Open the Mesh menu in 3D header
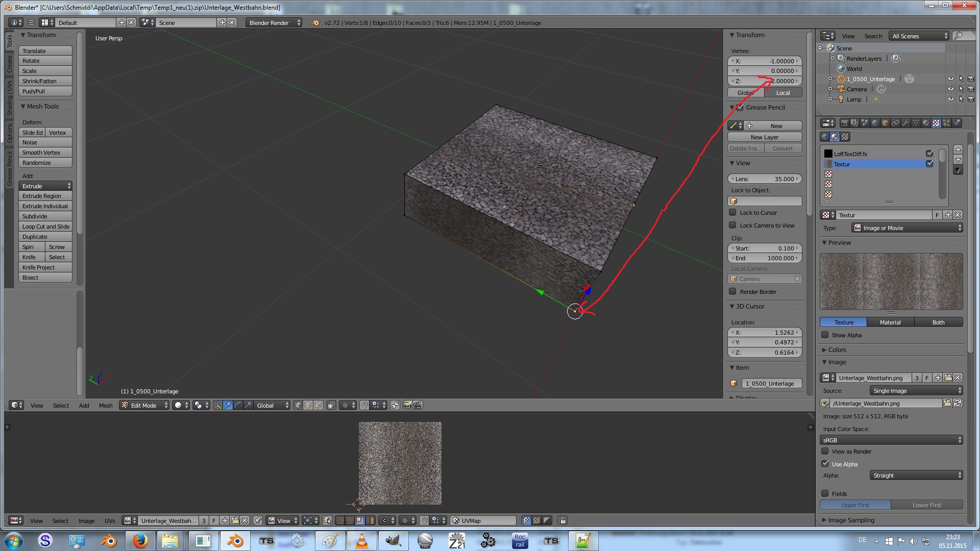The height and width of the screenshot is (551, 980). tap(106, 406)
